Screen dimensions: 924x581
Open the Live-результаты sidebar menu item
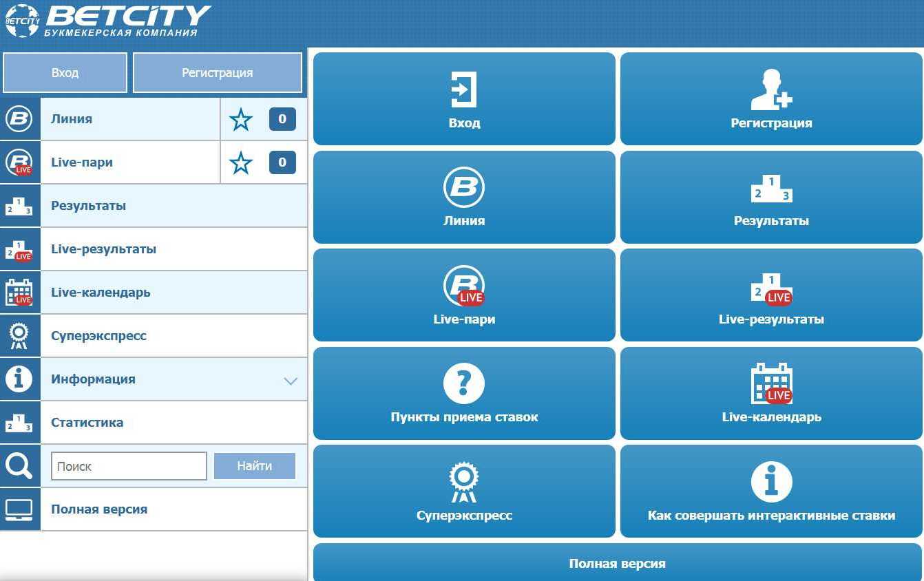(174, 249)
